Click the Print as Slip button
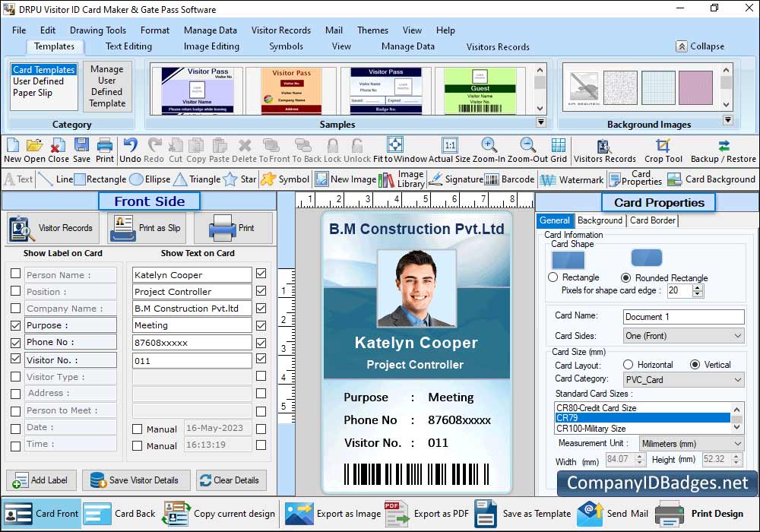760x532 pixels. pyautogui.click(x=147, y=228)
